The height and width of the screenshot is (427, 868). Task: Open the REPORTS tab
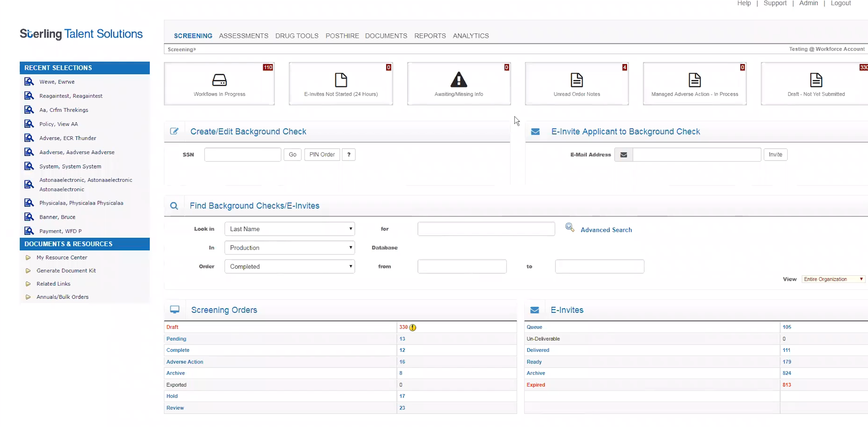pyautogui.click(x=430, y=36)
